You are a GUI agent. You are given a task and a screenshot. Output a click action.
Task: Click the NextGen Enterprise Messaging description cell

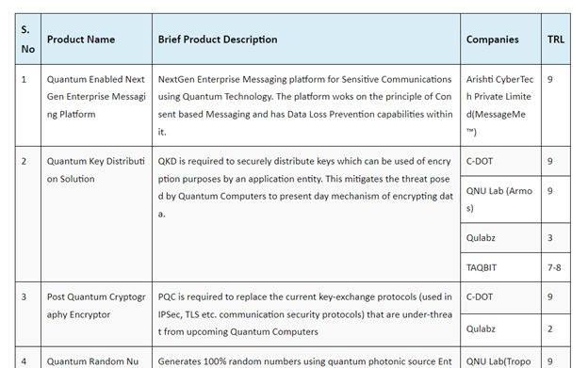tap(306, 105)
